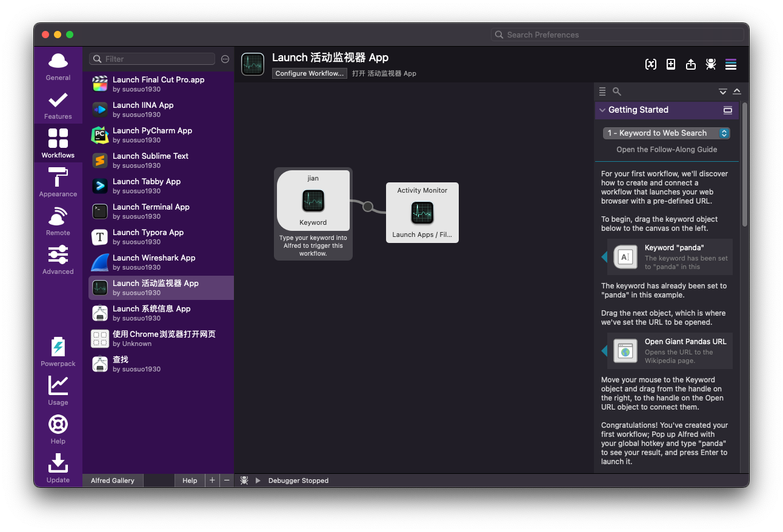Screen dimensions: 783x532
Task: Select the Launch Wireshark App workflow
Action: pos(161,262)
